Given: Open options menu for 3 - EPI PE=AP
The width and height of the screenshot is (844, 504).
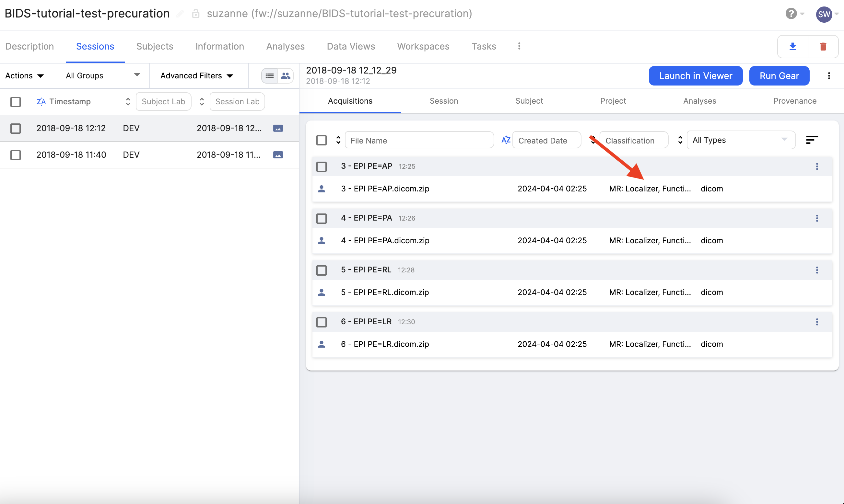Looking at the screenshot, I should pyautogui.click(x=817, y=166).
